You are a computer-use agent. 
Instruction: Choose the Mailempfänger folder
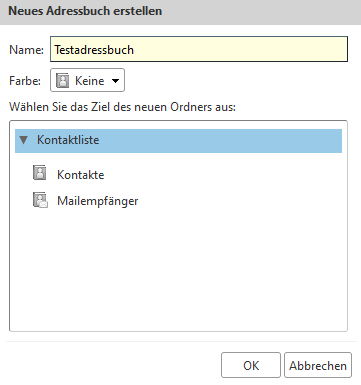(98, 201)
